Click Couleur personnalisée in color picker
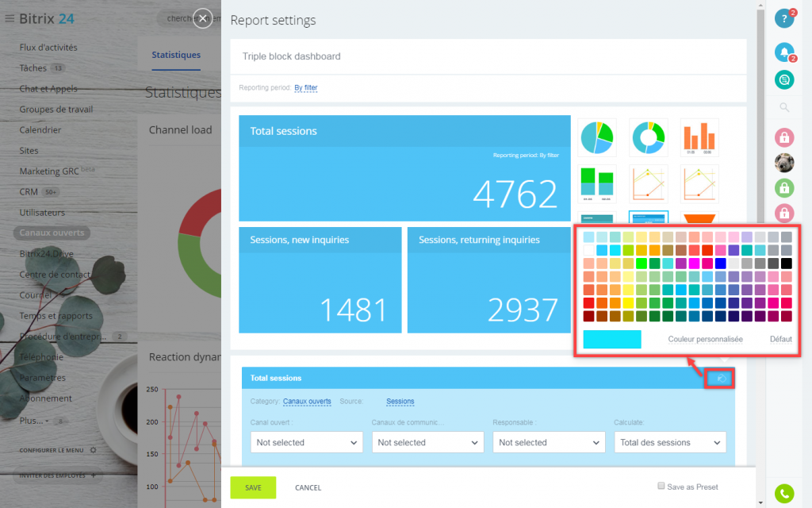This screenshot has width=812, height=508. tap(705, 339)
